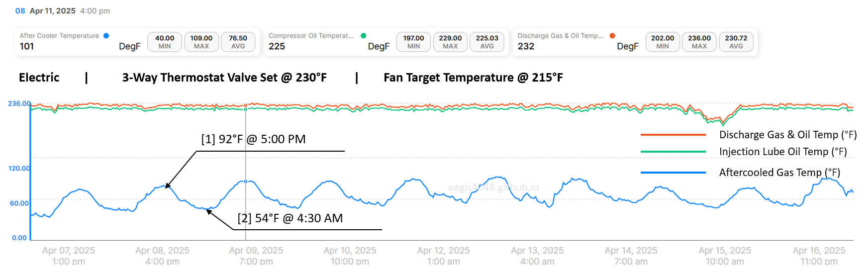Screen dimensions: 868x275
Task: Click the green Injection Lube Oil legend line
Action: coord(673,152)
